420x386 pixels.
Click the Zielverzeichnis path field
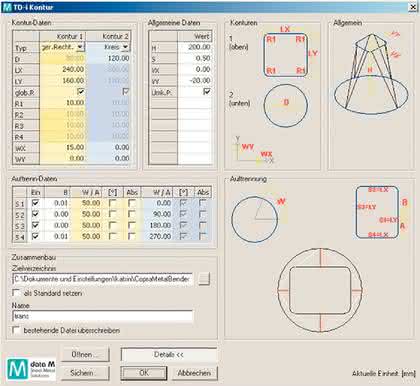(x=102, y=279)
